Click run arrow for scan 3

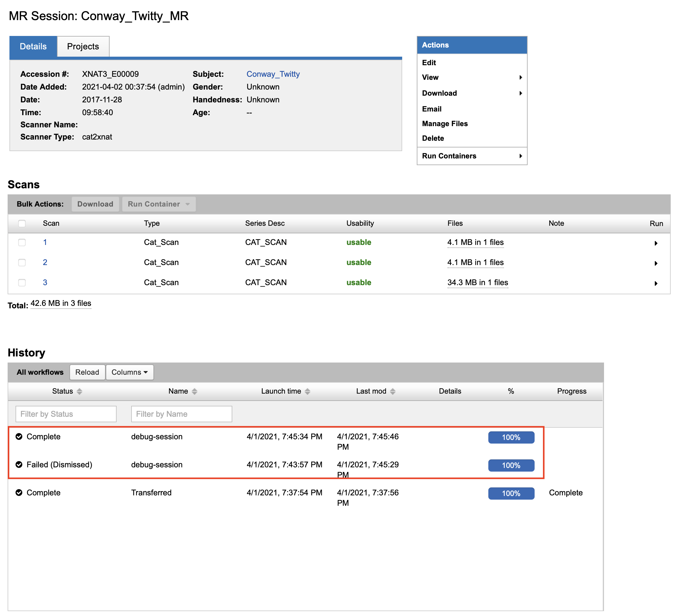655,283
